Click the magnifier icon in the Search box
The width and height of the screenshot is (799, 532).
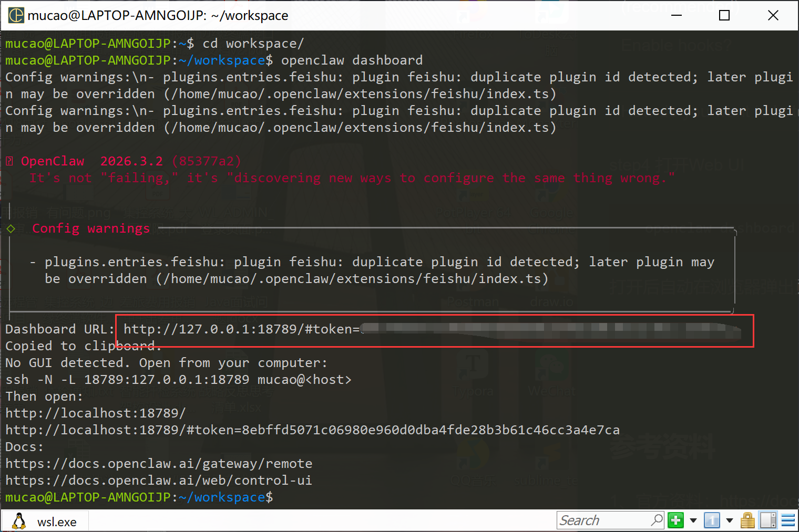657,520
